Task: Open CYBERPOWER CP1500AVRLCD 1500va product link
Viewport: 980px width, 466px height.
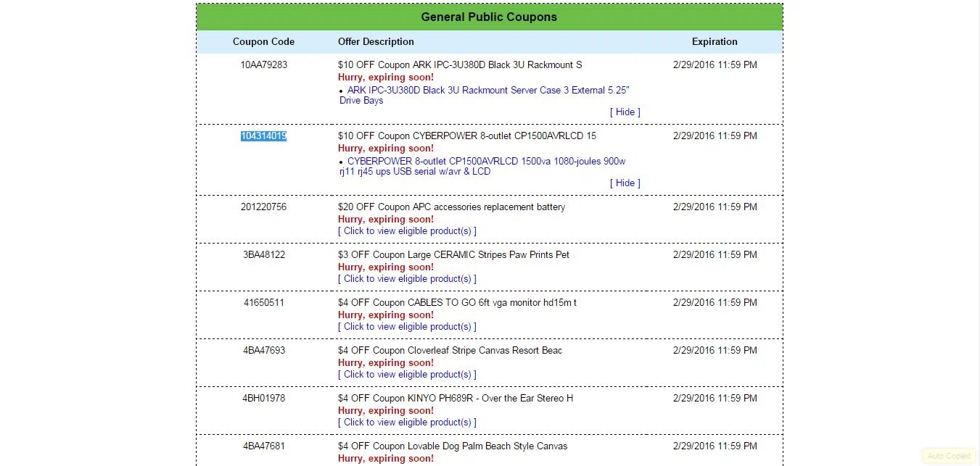Action: point(482,167)
